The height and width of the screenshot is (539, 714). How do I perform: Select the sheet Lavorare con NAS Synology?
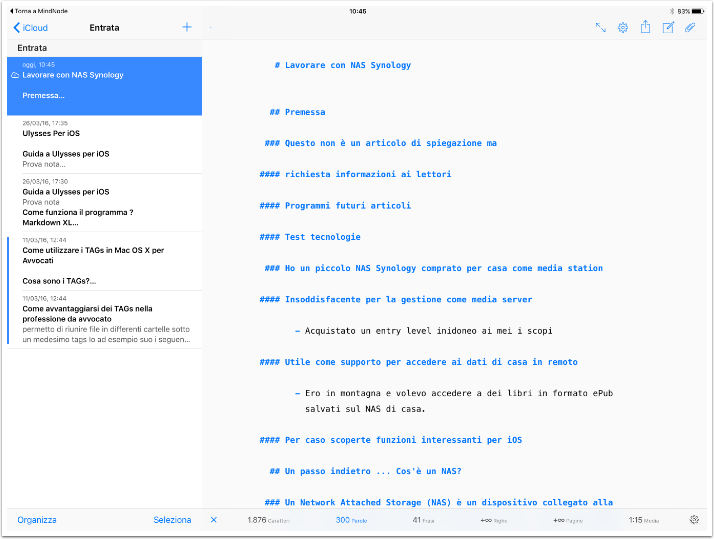(x=105, y=86)
